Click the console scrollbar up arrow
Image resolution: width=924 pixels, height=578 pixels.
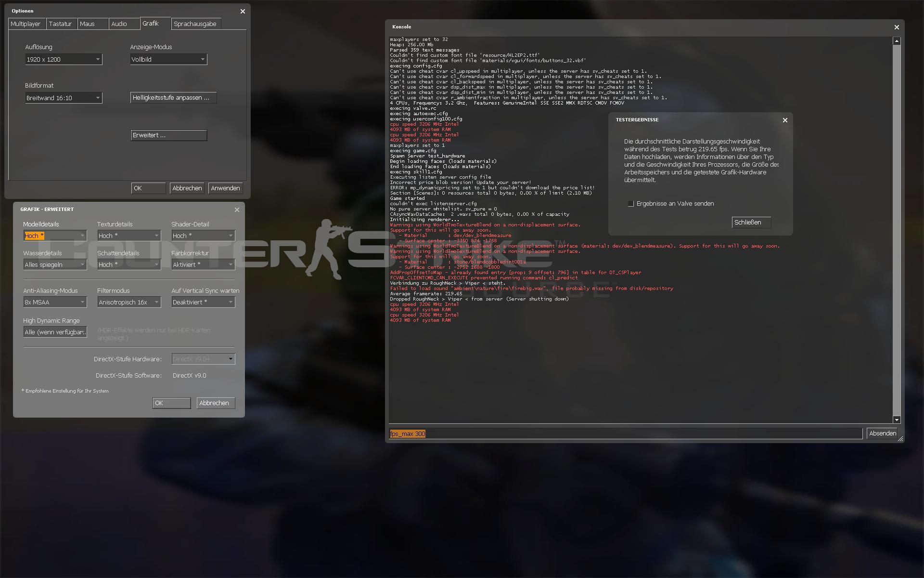(897, 41)
